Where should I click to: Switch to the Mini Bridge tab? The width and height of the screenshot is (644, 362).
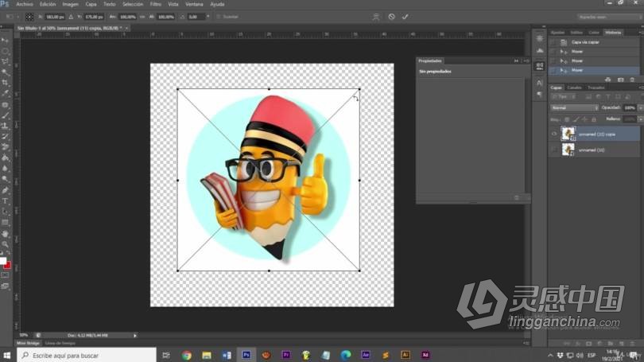pyautogui.click(x=28, y=343)
